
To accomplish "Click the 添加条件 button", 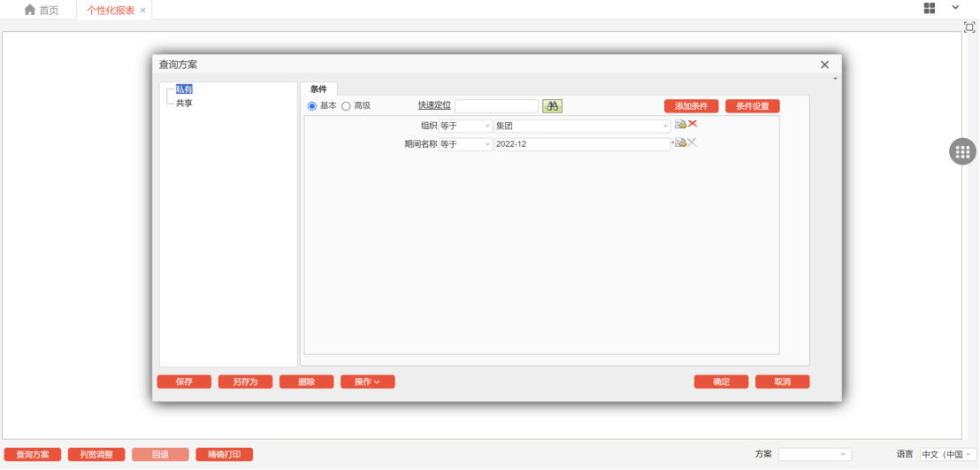I will point(692,106).
